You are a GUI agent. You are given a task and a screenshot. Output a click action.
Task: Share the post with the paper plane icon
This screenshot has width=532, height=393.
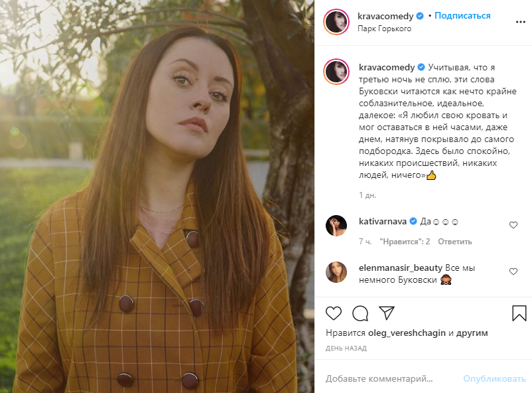point(387,313)
